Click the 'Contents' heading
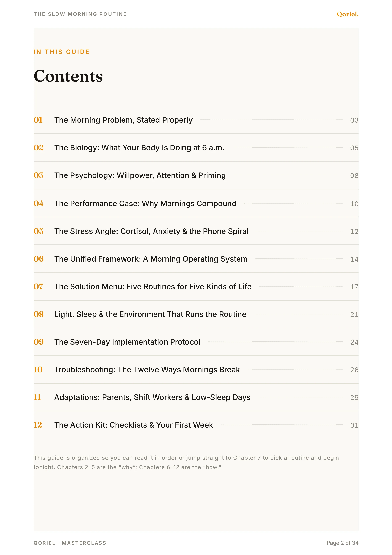This screenshot has width=392, height=555. [68, 76]
